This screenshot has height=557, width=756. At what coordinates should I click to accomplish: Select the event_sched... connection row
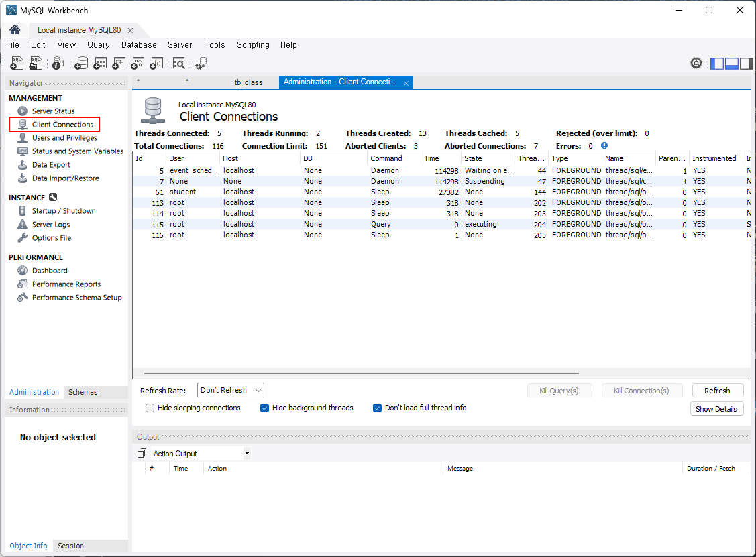441,170
